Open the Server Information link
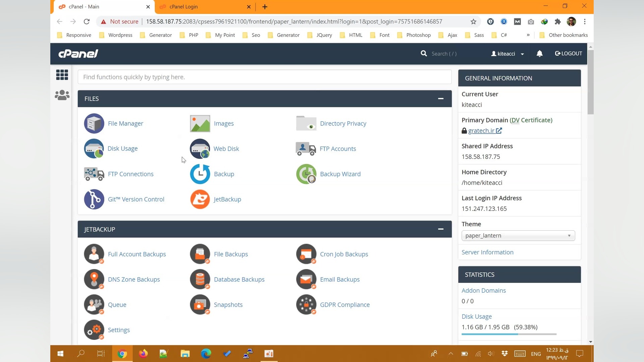Viewport: 644px width, 362px height. click(x=487, y=252)
